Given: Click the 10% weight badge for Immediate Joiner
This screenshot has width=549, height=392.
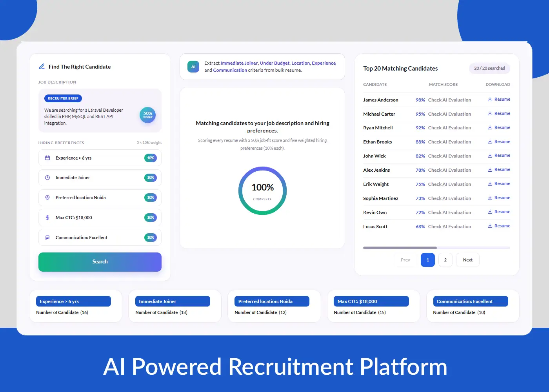Looking at the screenshot, I should (x=151, y=178).
